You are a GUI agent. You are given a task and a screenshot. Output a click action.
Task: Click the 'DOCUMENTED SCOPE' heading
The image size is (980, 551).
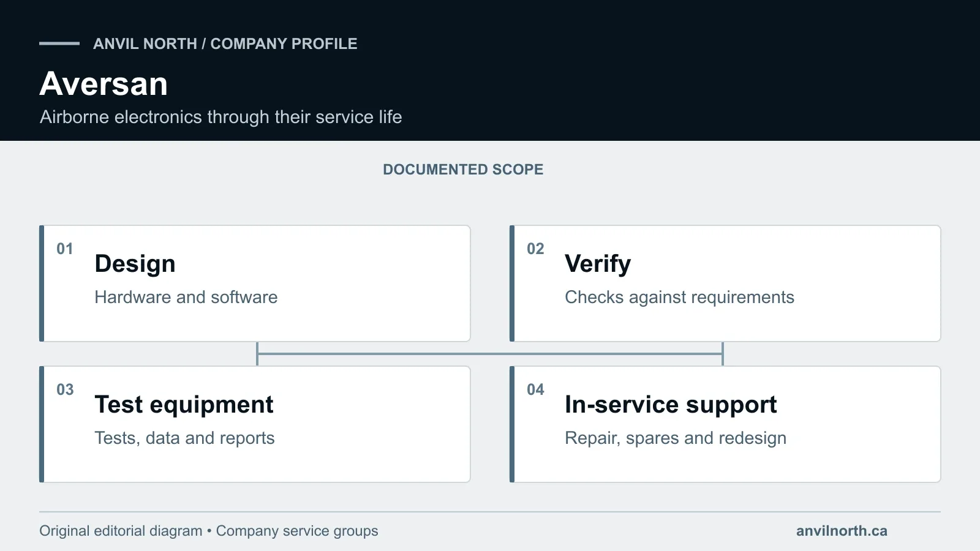[x=463, y=170]
